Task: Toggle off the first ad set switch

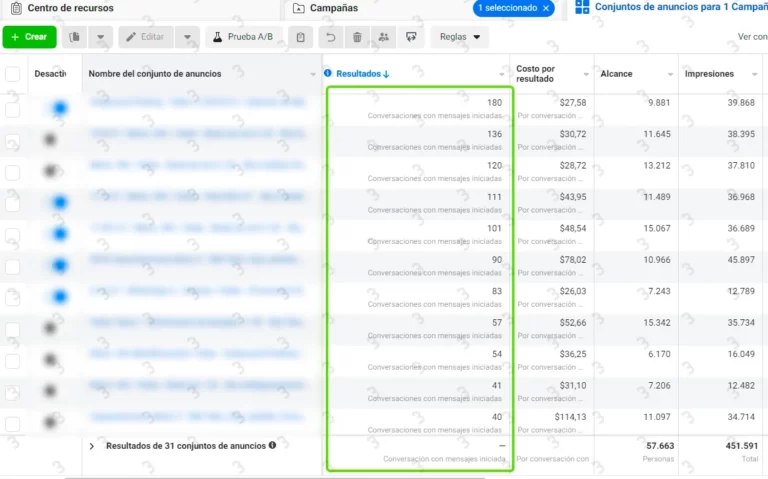Action: coord(58,109)
